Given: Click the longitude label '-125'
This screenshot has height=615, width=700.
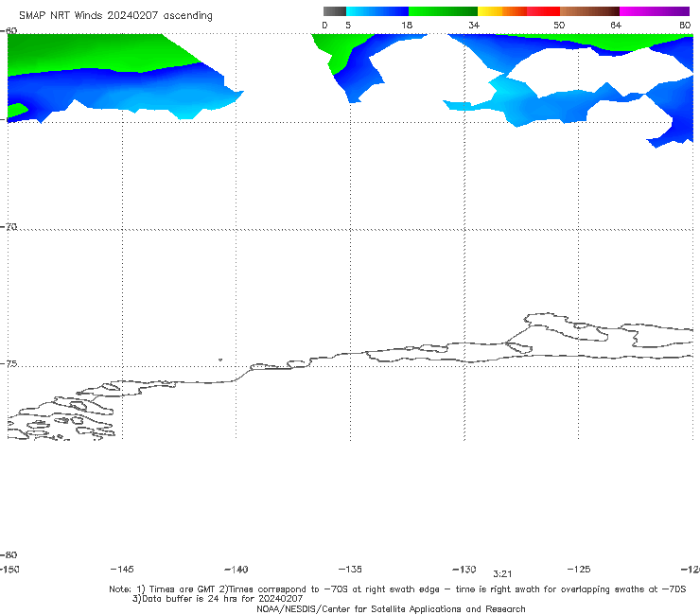Looking at the screenshot, I should 579,569.
